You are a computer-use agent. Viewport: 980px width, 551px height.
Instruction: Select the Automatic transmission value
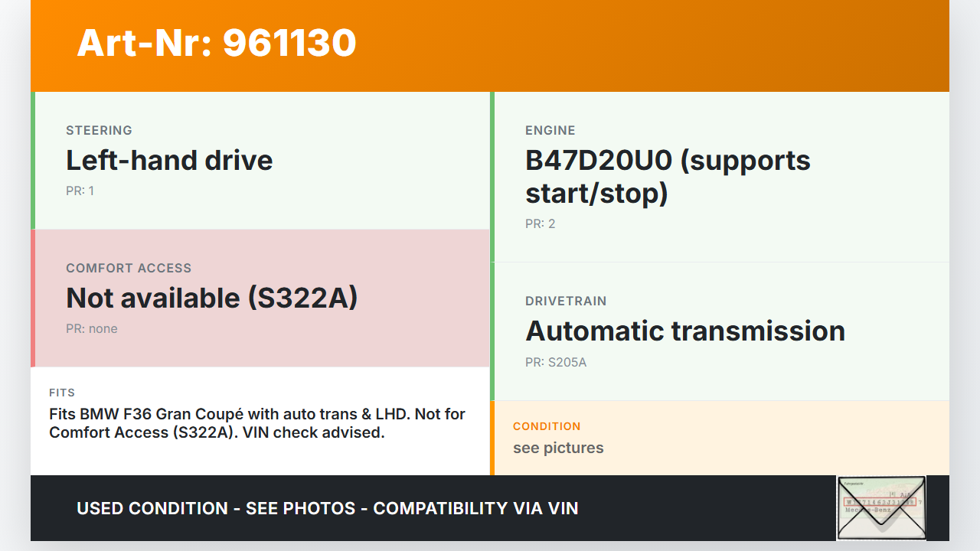click(685, 331)
